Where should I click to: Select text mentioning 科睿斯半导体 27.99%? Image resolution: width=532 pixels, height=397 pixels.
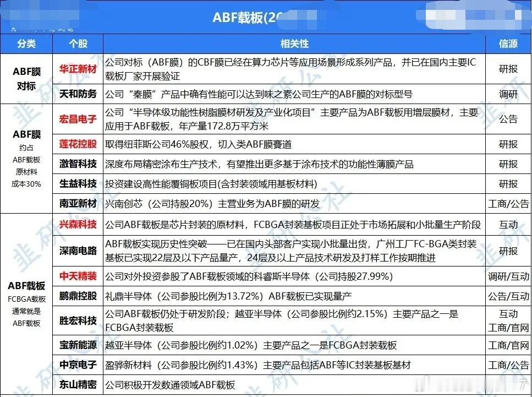249,276
